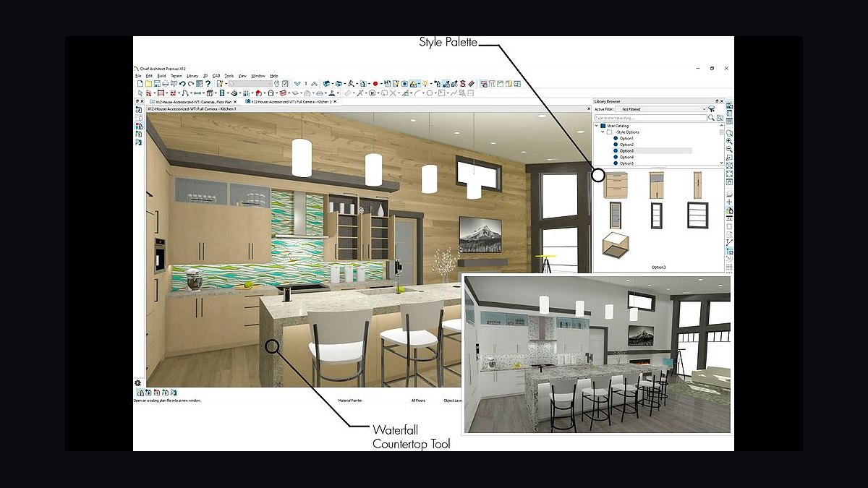Select the window thumbnail at right of second row
The image size is (868, 488).
click(697, 215)
